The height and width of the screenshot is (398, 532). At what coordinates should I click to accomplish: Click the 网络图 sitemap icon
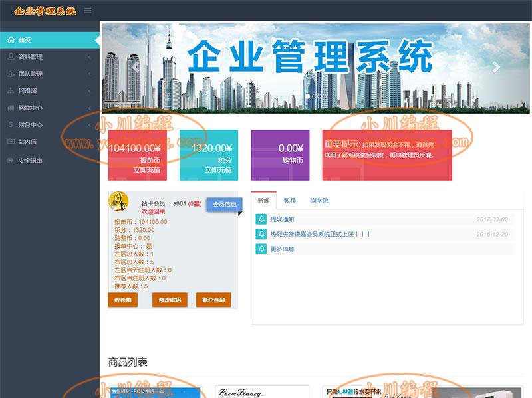pos(11,90)
